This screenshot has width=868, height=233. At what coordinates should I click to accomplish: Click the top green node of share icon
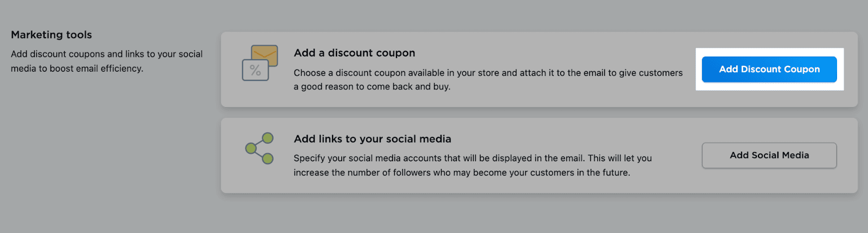[267, 138]
